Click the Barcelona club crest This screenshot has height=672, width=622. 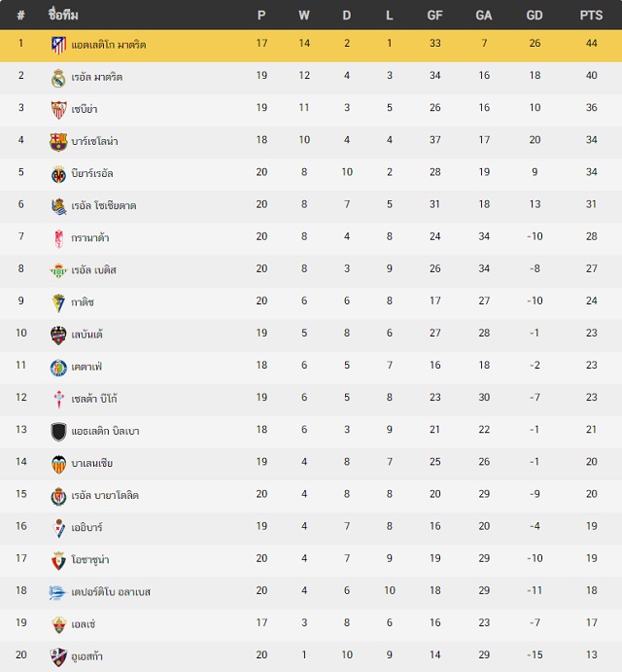[x=58, y=142]
